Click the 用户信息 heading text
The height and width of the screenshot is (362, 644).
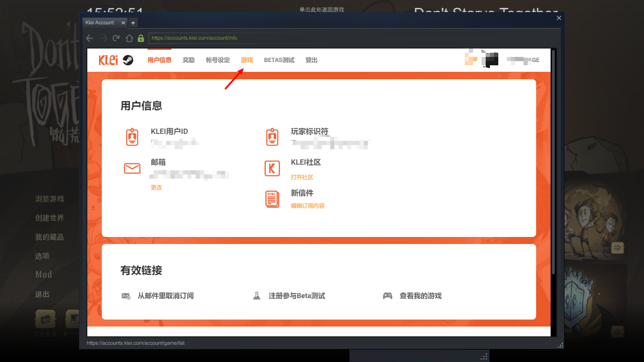click(142, 106)
